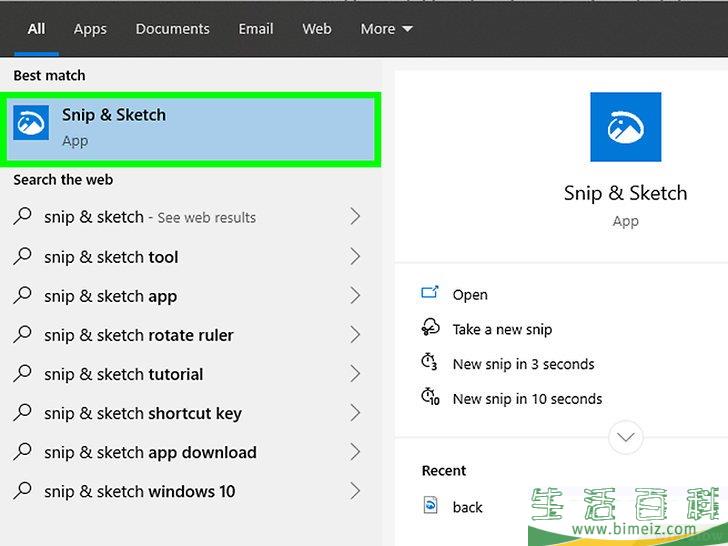This screenshot has width=728, height=546.
Task: Switch to the Apps search tab
Action: 90,29
